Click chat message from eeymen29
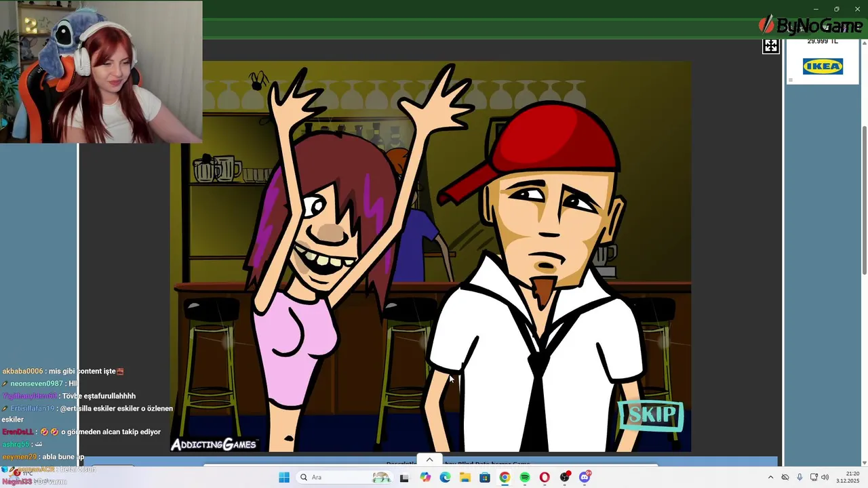 coord(43,457)
